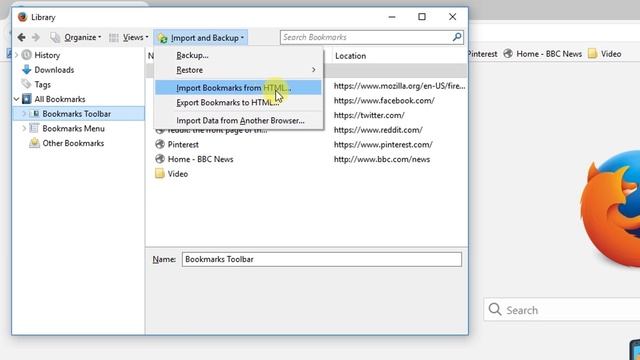Click the BBC News globe icon in list
The width and height of the screenshot is (640, 360).
[160, 159]
